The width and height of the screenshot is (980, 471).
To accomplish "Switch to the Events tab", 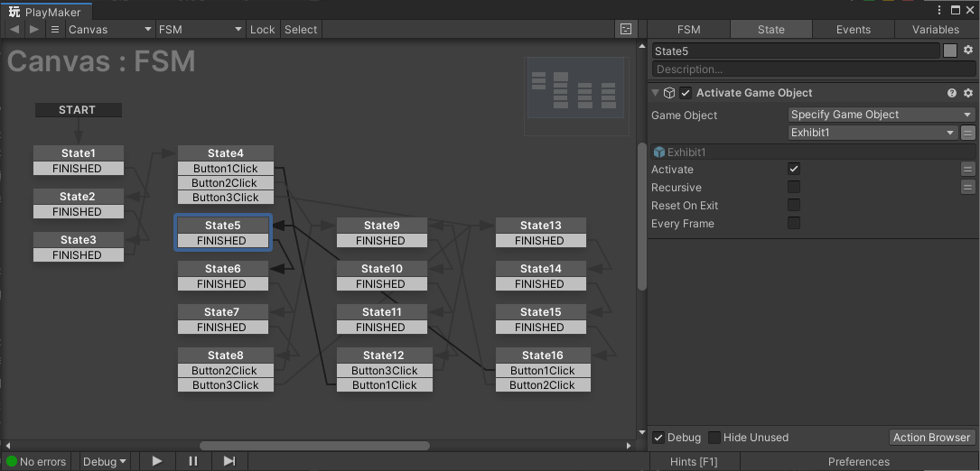I will (x=854, y=30).
